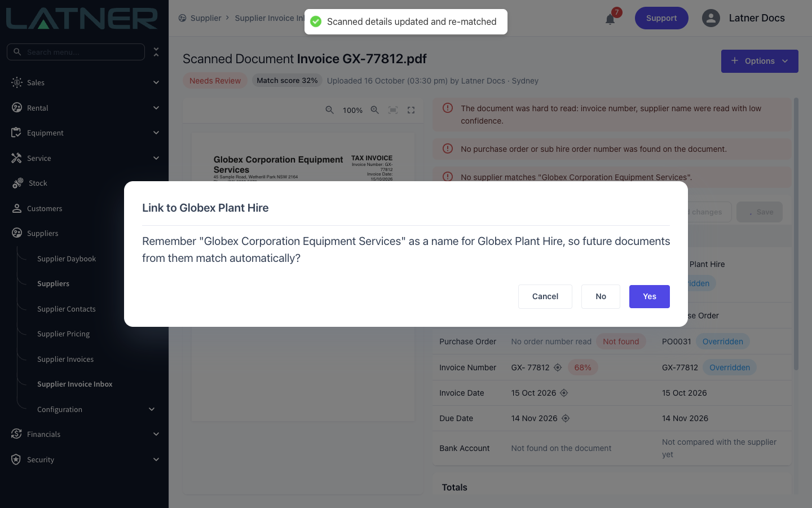Open the Latner Docs user avatar
The image size is (812, 508).
711,18
